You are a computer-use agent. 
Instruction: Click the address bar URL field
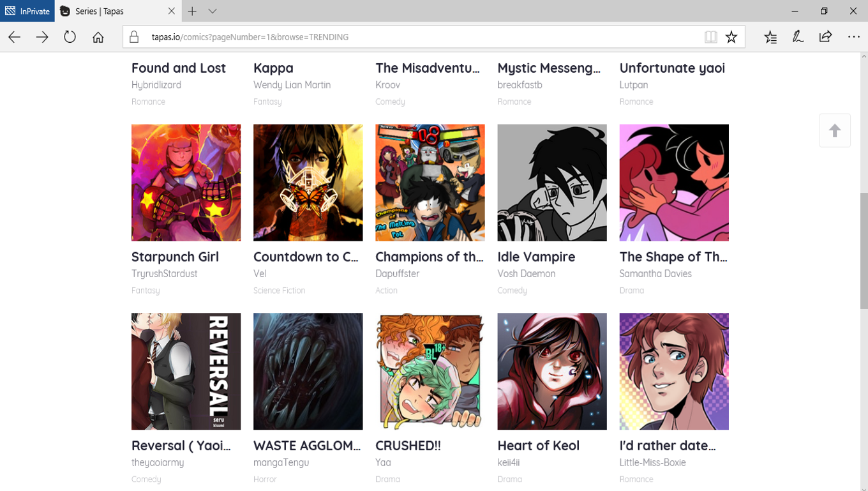[x=408, y=37]
